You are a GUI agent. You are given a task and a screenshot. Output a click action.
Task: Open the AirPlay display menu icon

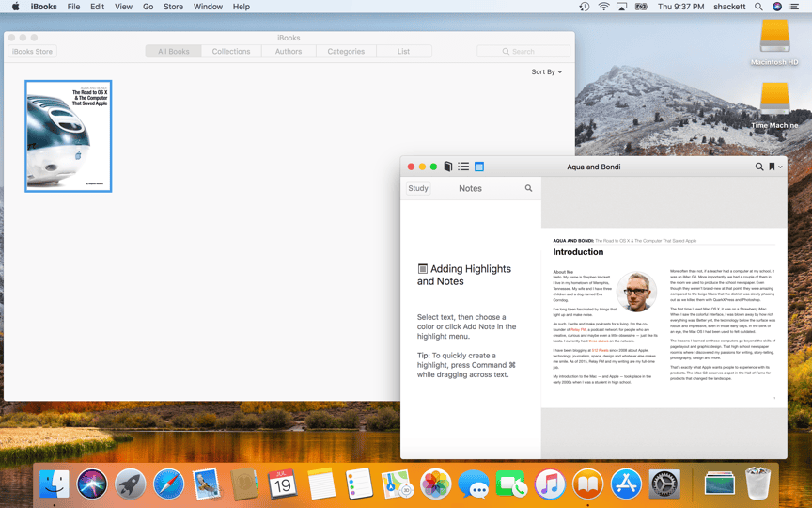[x=622, y=7]
